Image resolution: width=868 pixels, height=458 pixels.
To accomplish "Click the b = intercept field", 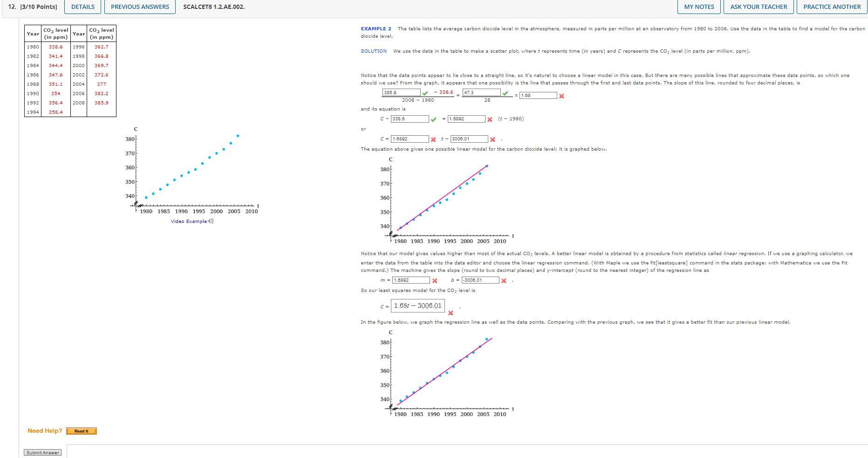I will [x=480, y=280].
